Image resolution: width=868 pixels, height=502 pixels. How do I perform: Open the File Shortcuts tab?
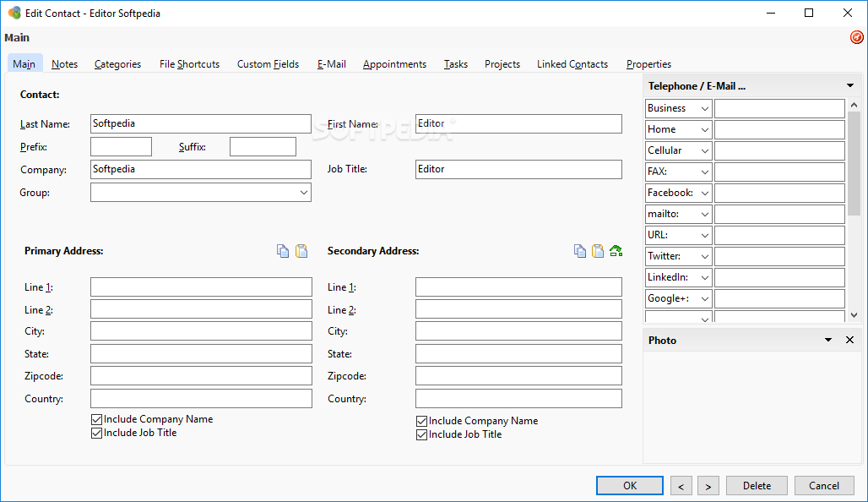pyautogui.click(x=189, y=64)
